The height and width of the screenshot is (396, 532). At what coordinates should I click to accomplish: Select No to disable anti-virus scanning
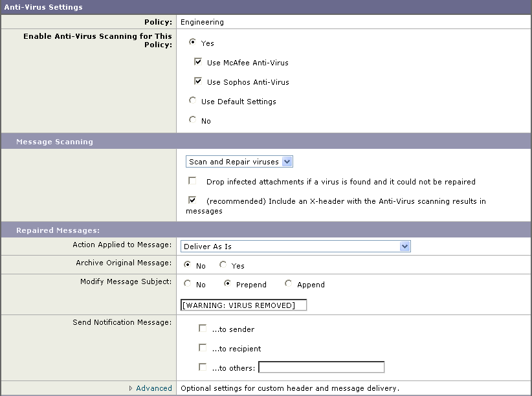coord(192,120)
